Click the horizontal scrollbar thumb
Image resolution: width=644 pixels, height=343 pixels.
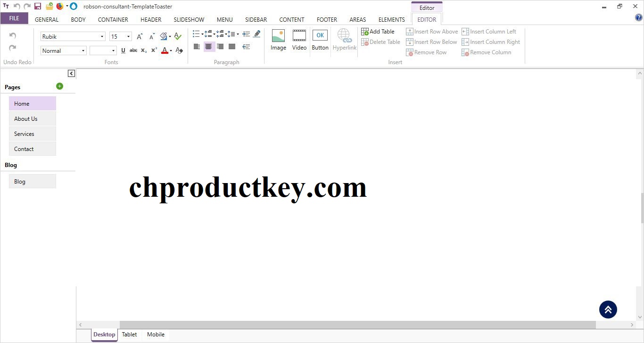(358, 325)
